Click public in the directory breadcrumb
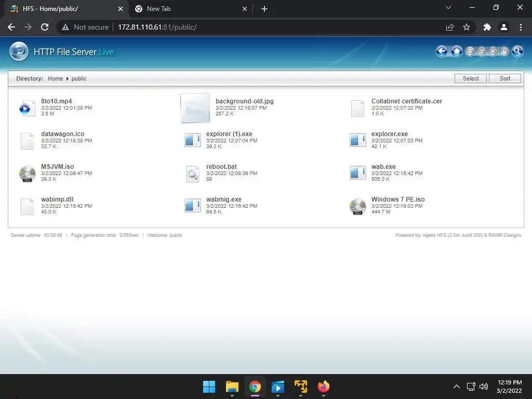Image resolution: width=532 pixels, height=399 pixels. point(79,78)
